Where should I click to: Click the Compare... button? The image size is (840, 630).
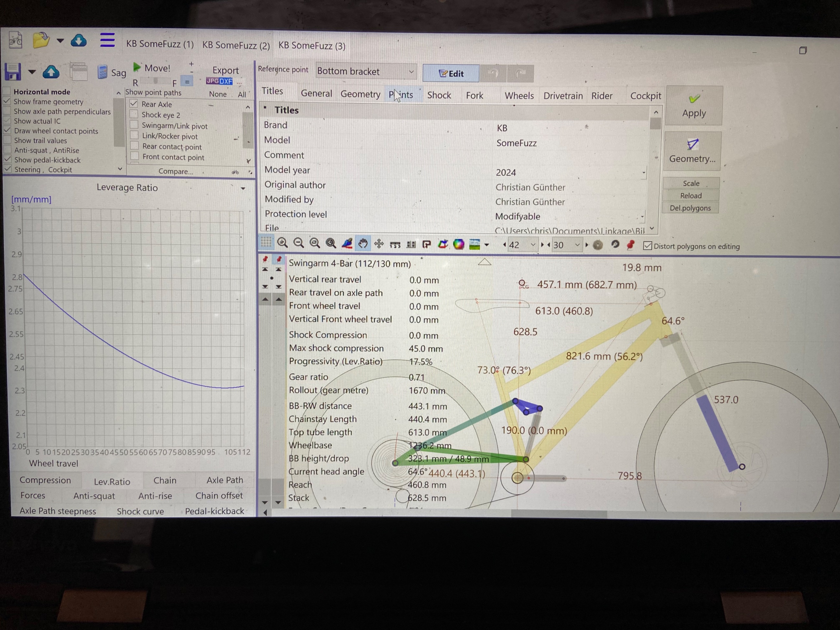pos(176,172)
